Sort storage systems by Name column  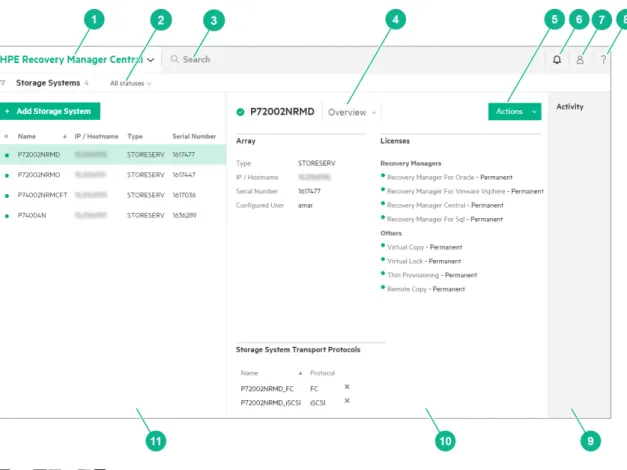tap(27, 136)
